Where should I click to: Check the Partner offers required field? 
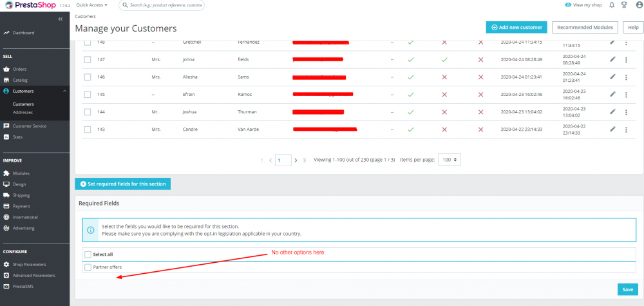pos(88,267)
